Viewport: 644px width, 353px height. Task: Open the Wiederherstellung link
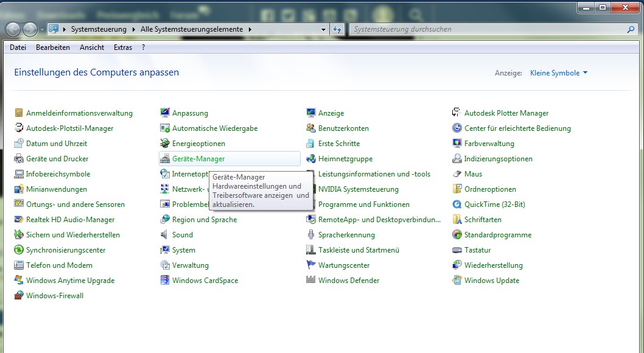point(493,265)
